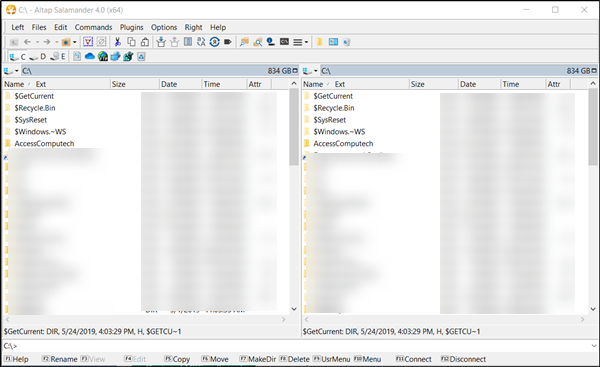Sort left panel by Size column
This screenshot has width=600, height=367.
(x=135, y=84)
